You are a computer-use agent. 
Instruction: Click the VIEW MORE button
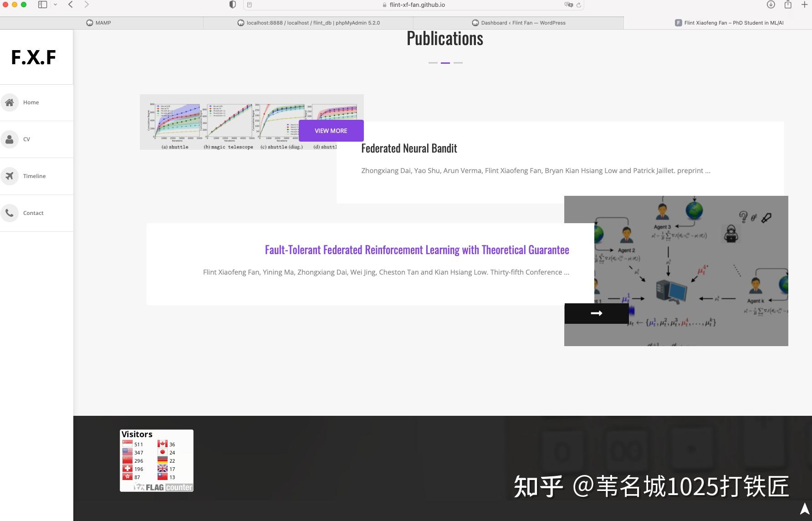point(331,131)
